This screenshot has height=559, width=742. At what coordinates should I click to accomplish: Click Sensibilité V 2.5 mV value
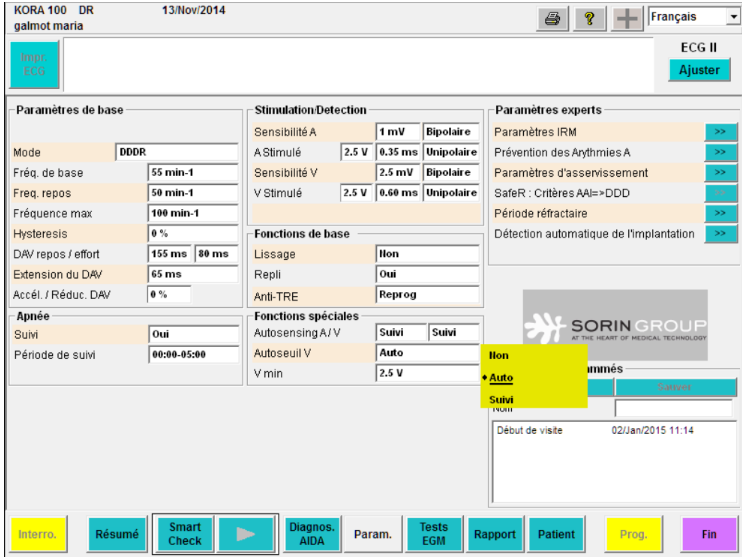coord(398,173)
